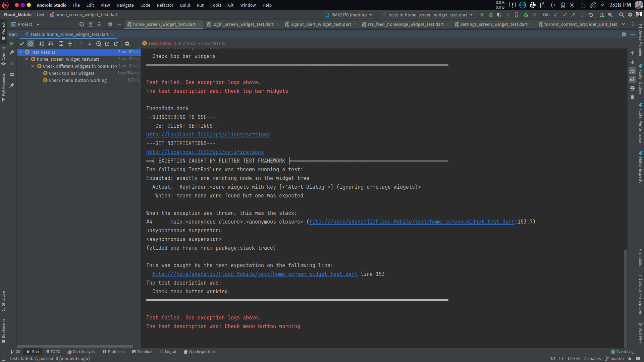Open Logcat tool window
This screenshot has height=362, width=644.
coord(168,352)
